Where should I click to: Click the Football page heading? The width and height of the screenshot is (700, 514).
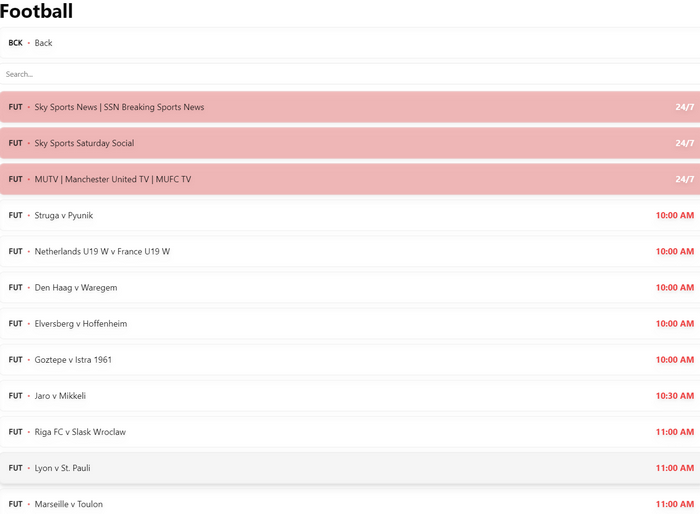click(36, 11)
